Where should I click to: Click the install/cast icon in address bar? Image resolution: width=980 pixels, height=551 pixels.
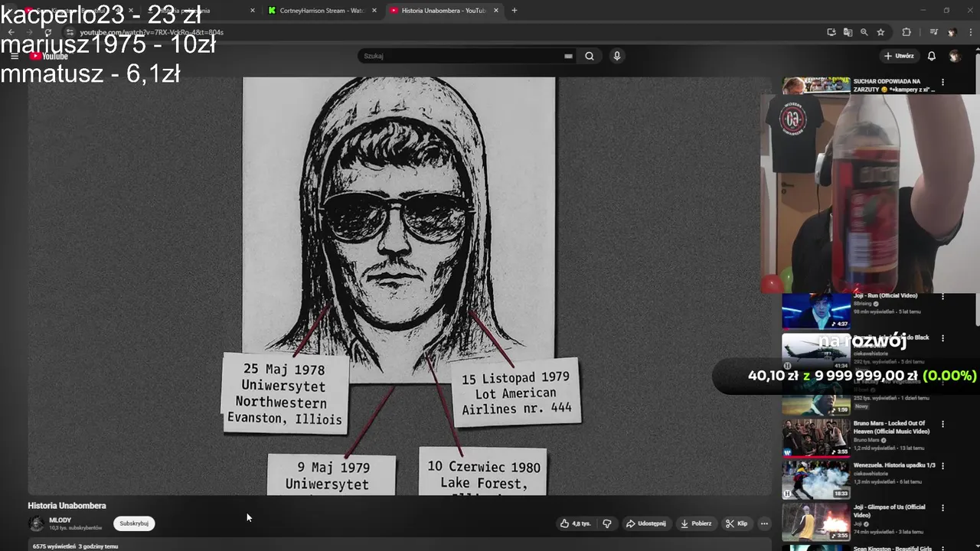pyautogui.click(x=831, y=32)
